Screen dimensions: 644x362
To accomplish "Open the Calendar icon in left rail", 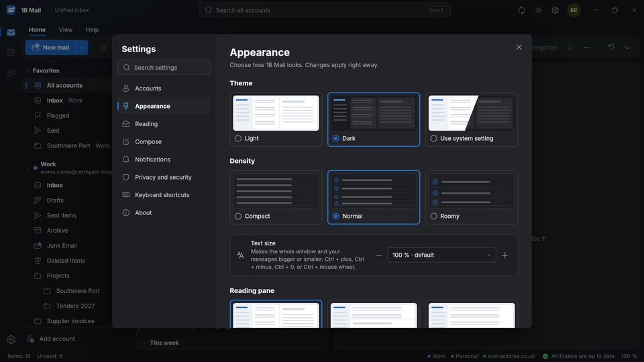I will 11,52.
